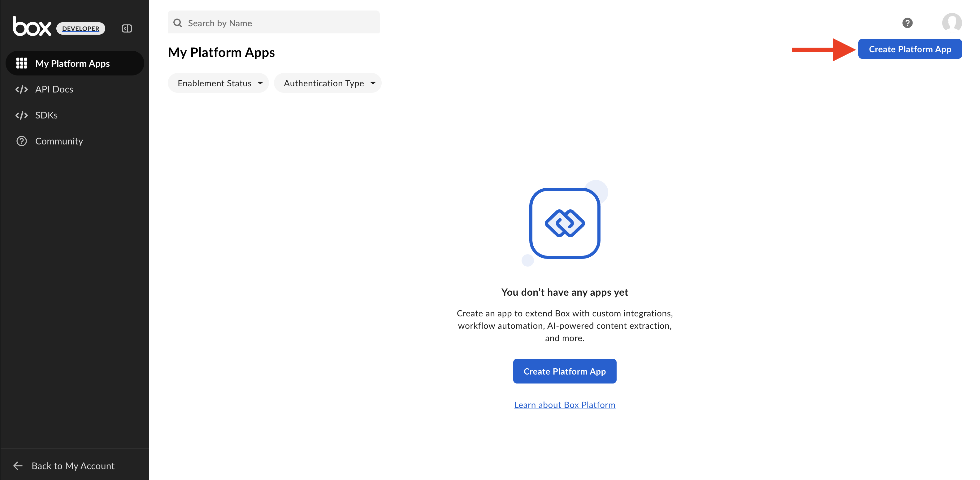980x480 pixels.
Task: Click the back arrow icon in sidebar
Action: tap(18, 465)
